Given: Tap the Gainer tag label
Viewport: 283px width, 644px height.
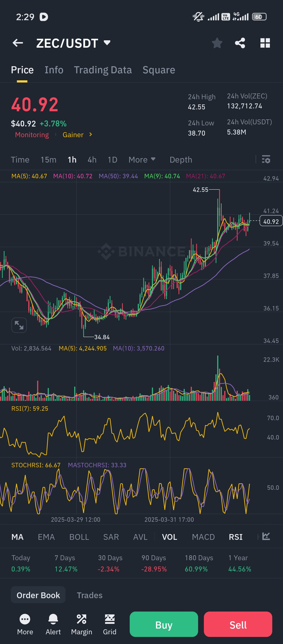Looking at the screenshot, I should pyautogui.click(x=73, y=135).
